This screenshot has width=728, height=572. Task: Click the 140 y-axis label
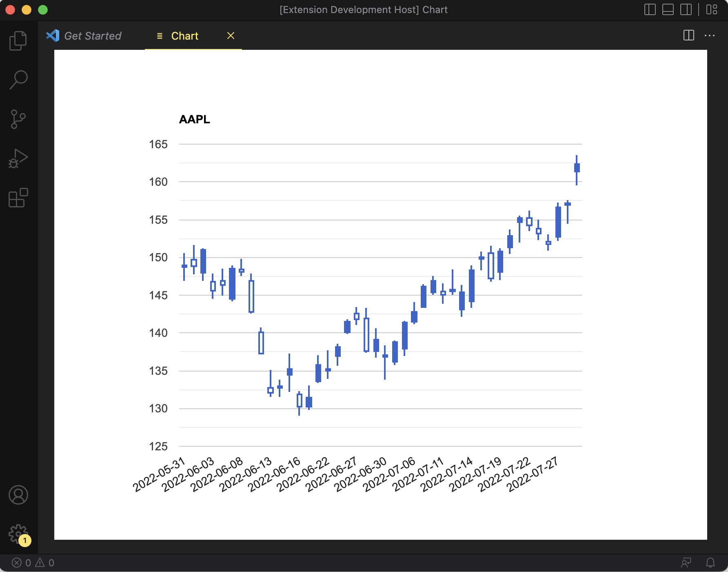(158, 333)
